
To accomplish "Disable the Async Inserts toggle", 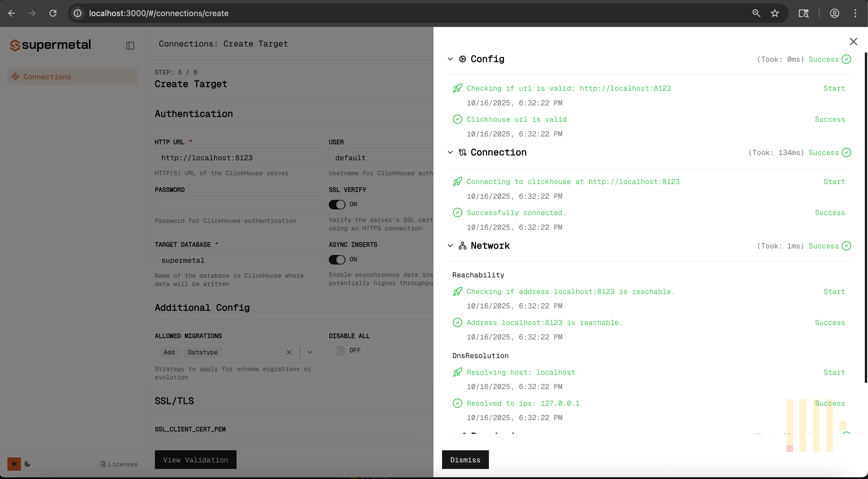I will click(x=337, y=259).
